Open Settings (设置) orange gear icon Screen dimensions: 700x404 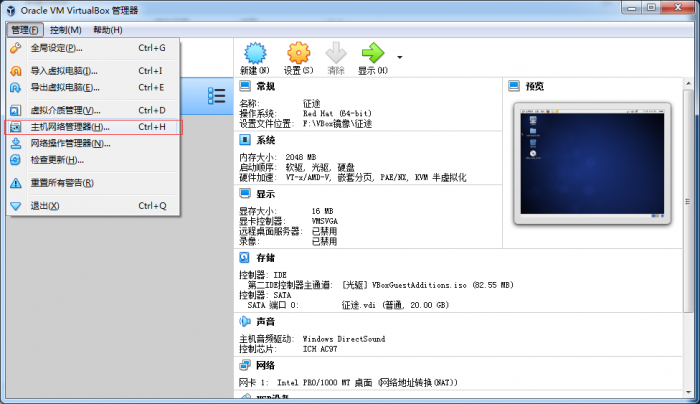click(x=299, y=53)
